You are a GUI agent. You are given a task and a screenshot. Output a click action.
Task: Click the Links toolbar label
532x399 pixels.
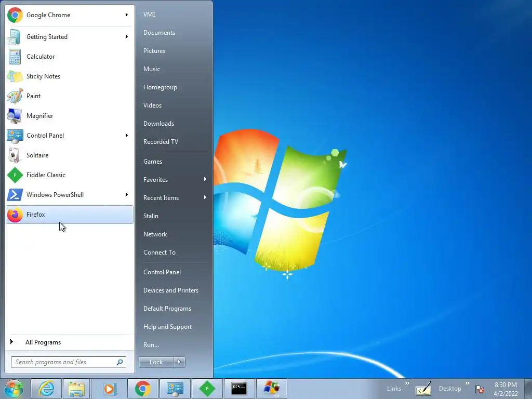point(394,389)
